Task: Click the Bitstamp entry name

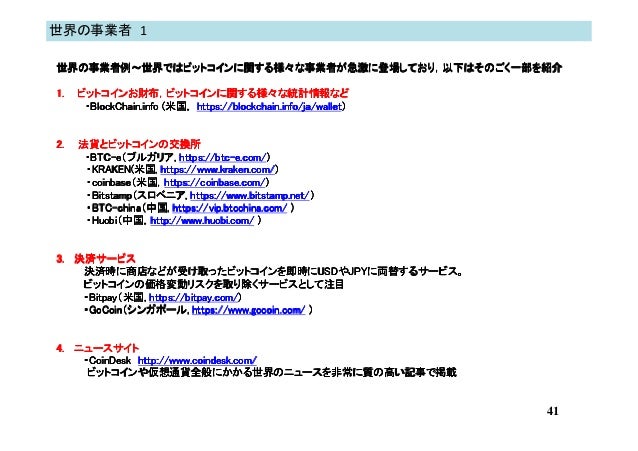Action: pyautogui.click(x=111, y=196)
